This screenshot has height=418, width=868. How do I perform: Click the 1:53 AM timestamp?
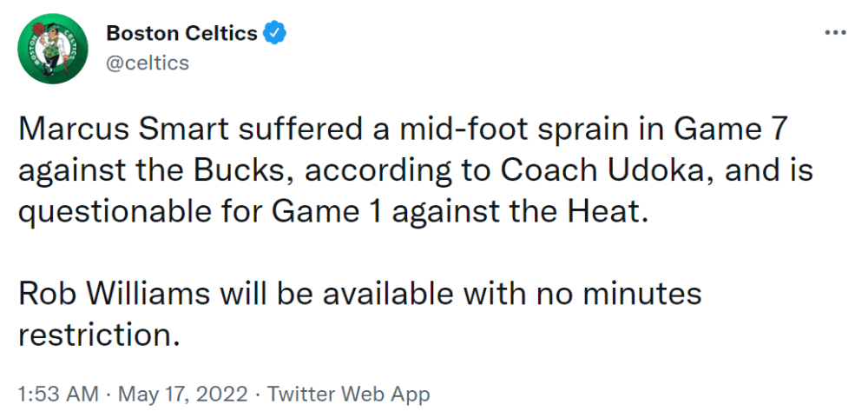coord(59,395)
